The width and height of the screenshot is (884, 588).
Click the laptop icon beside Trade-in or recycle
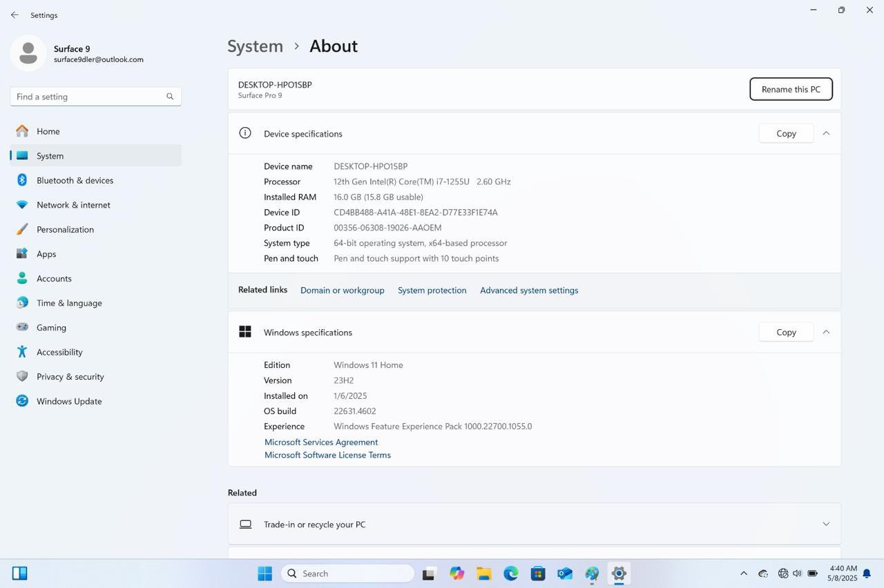click(245, 525)
